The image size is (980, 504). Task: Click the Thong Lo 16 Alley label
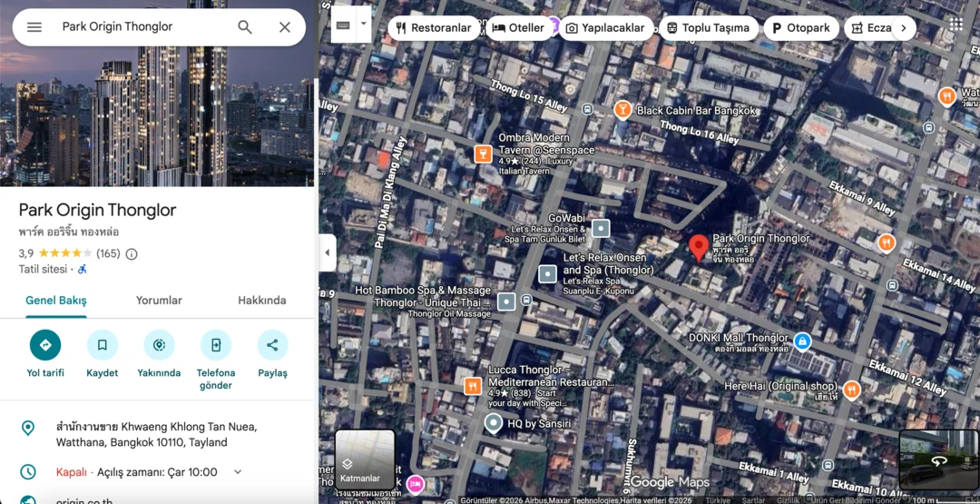[x=700, y=133]
